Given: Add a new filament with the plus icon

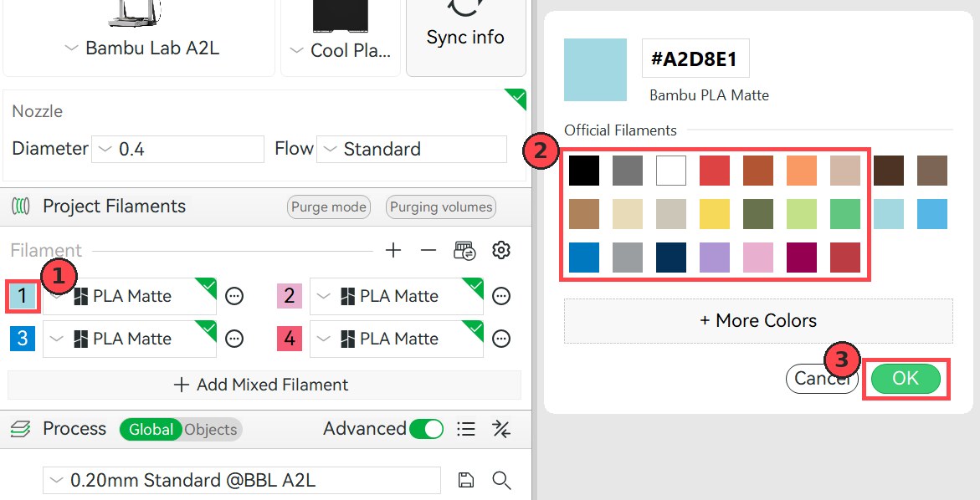Looking at the screenshot, I should [x=393, y=251].
